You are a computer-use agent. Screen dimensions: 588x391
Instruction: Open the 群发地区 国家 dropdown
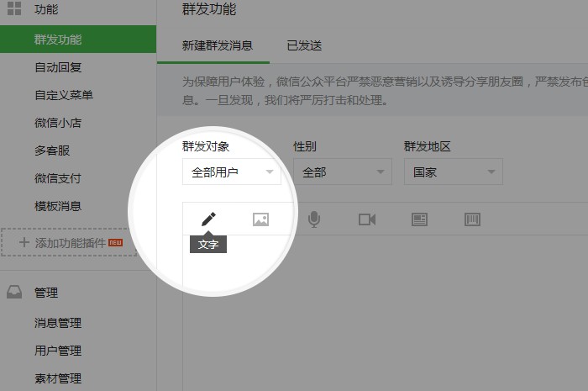(454, 172)
